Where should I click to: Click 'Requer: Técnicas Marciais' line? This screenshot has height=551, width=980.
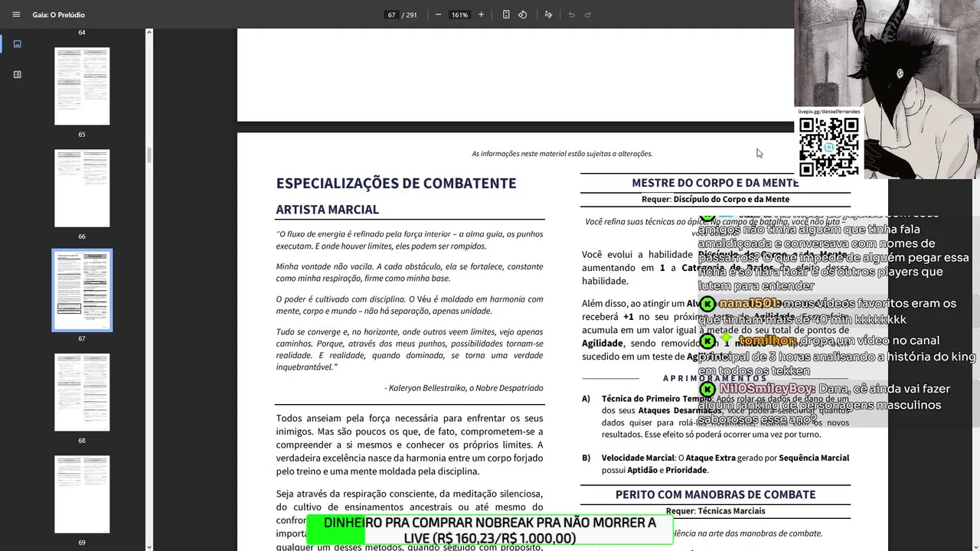click(715, 510)
